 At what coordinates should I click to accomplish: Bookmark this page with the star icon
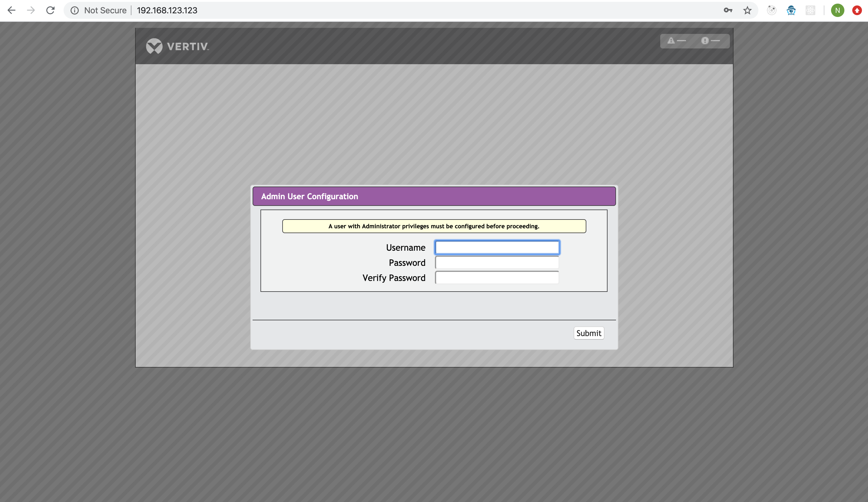[x=747, y=10]
